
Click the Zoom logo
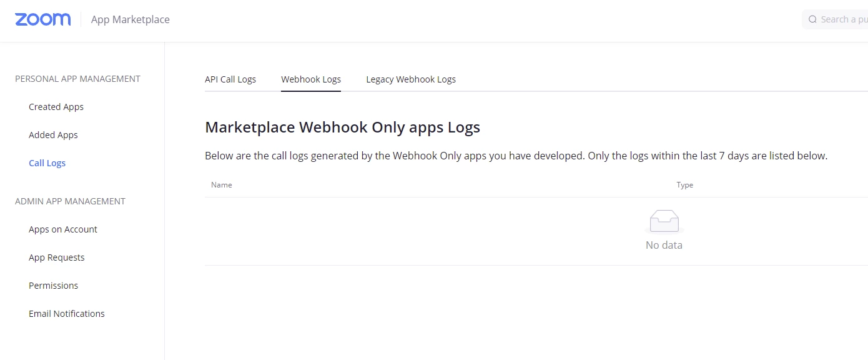pos(43,19)
